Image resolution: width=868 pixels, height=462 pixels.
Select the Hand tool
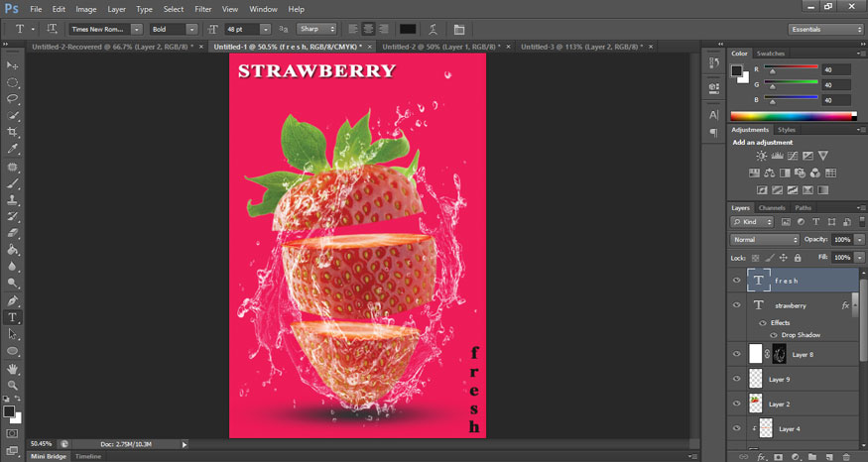click(13, 368)
